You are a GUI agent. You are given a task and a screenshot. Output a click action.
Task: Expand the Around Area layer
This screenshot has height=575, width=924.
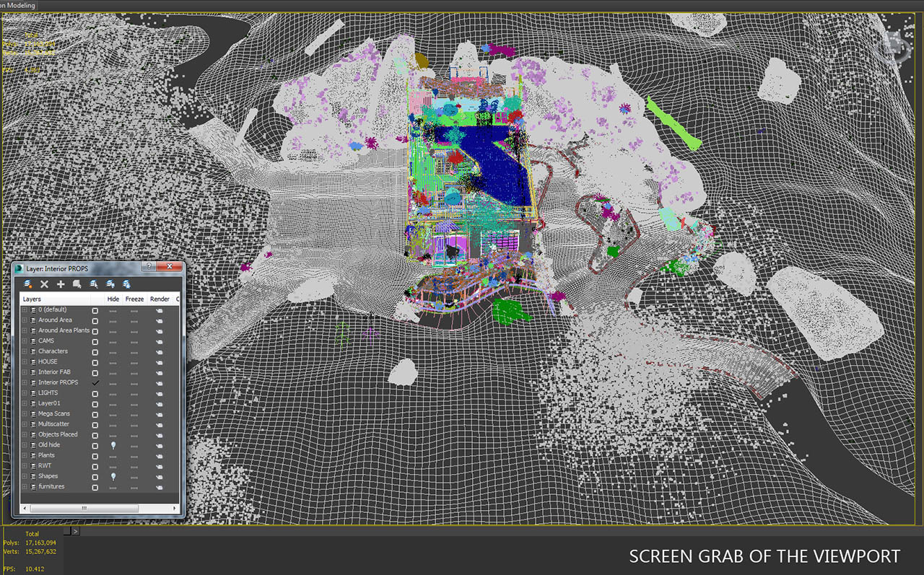point(25,320)
